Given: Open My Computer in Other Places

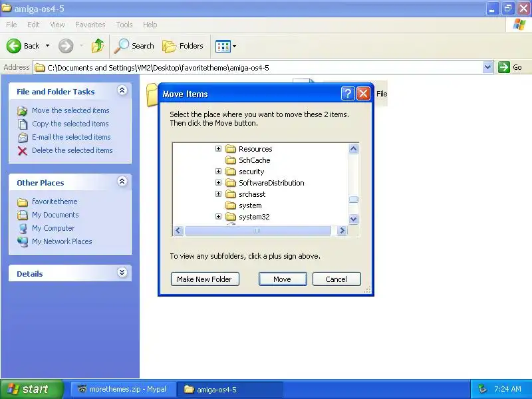Looking at the screenshot, I should click(x=53, y=228).
